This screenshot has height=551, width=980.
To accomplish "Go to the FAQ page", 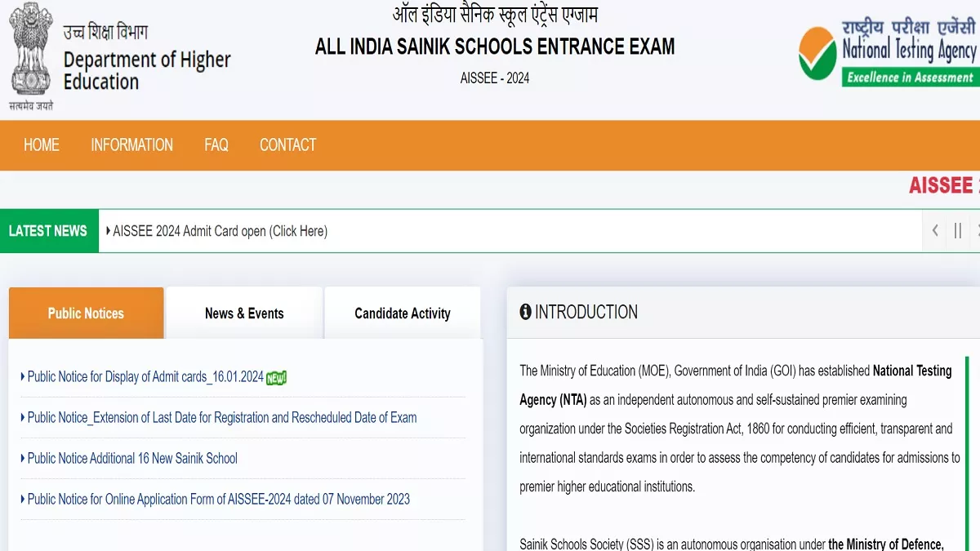I will point(216,145).
